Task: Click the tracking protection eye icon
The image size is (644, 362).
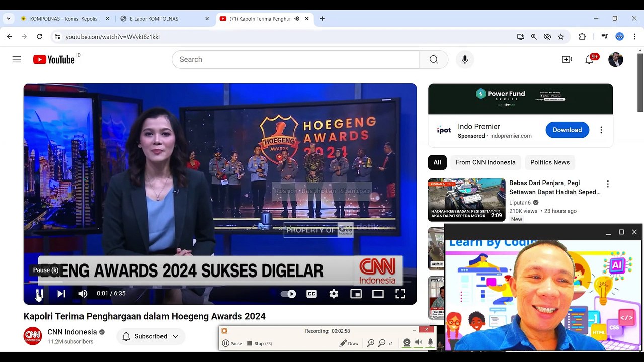Action: (x=547, y=37)
